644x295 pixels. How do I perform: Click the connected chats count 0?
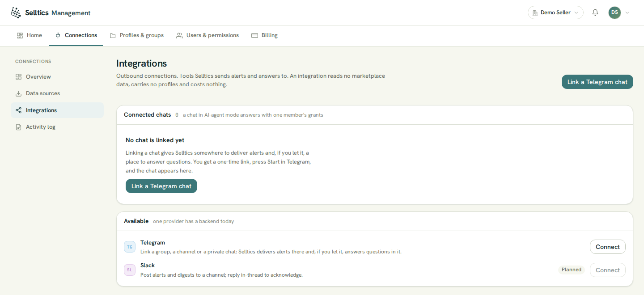177,115
